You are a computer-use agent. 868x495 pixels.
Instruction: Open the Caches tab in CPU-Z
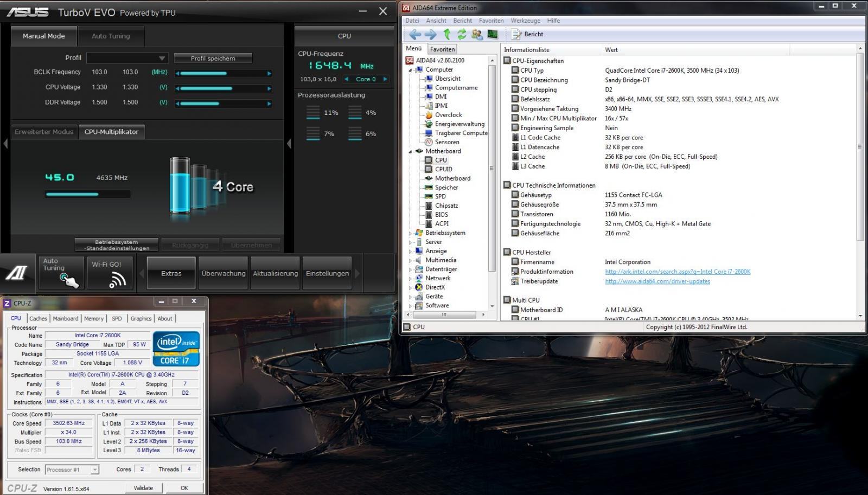coord(38,319)
